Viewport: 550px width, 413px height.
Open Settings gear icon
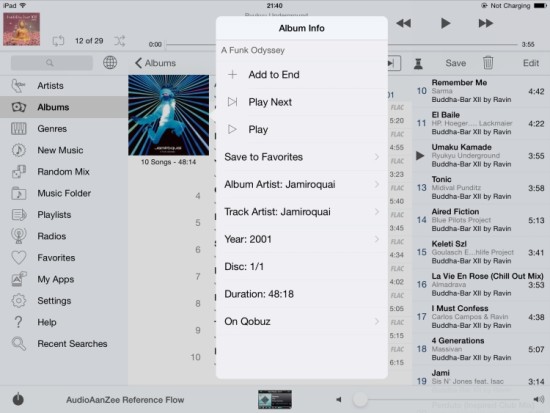[x=19, y=301]
